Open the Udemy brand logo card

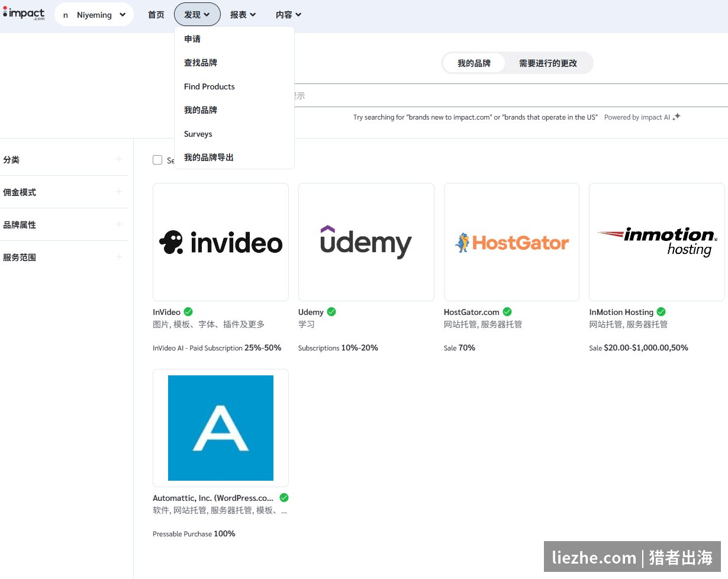(x=366, y=242)
